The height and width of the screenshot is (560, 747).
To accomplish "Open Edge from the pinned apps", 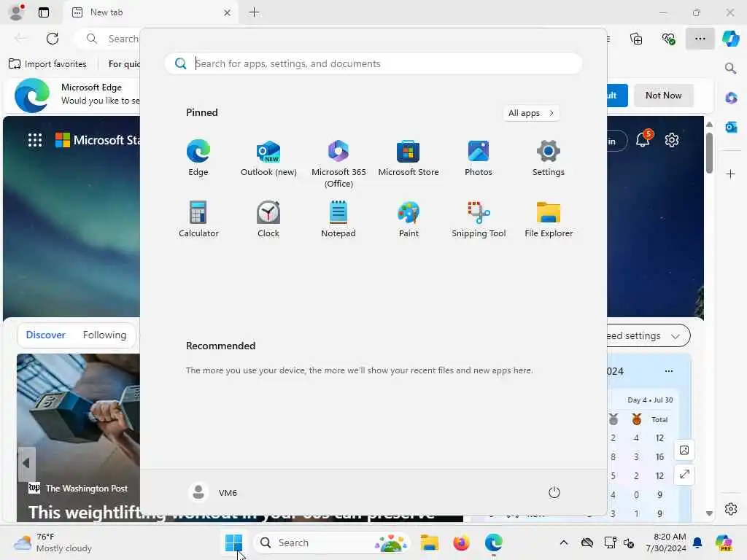I will [x=198, y=158].
